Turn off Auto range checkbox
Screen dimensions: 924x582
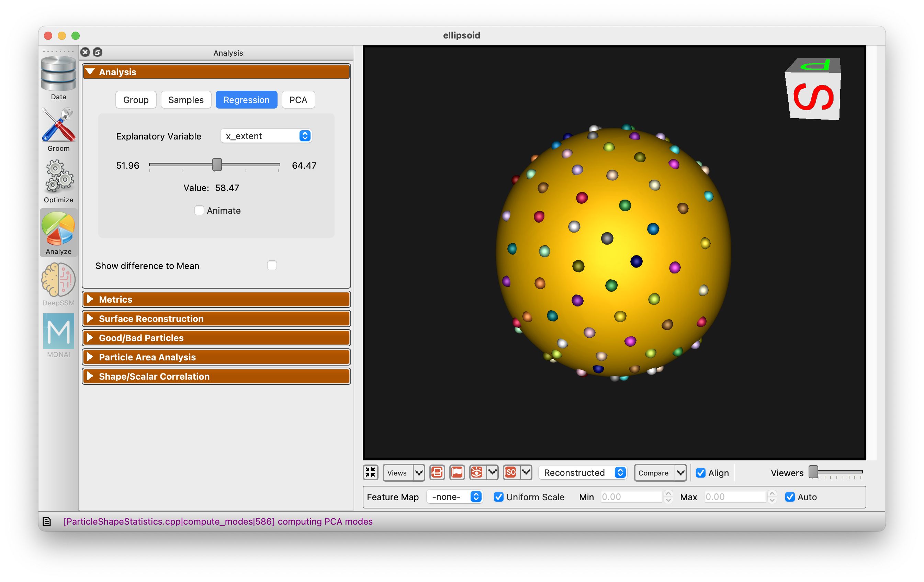coord(790,497)
